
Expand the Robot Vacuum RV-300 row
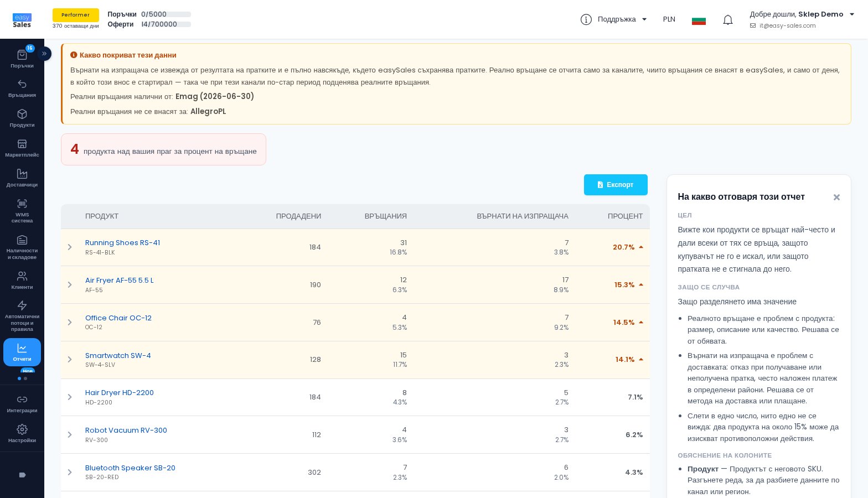pos(70,435)
